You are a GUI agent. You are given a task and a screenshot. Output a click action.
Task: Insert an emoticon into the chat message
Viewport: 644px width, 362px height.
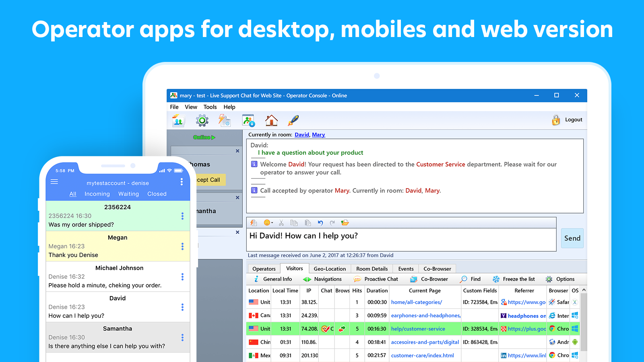click(267, 223)
